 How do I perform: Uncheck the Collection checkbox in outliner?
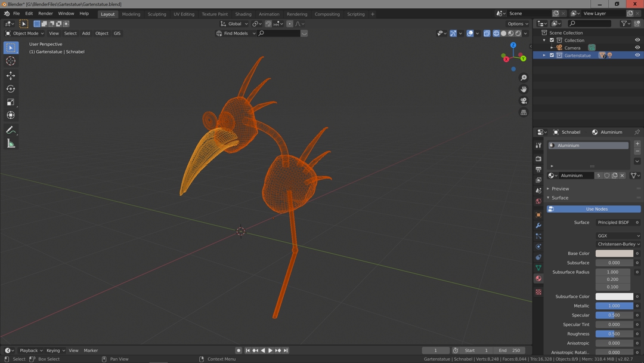(x=552, y=41)
